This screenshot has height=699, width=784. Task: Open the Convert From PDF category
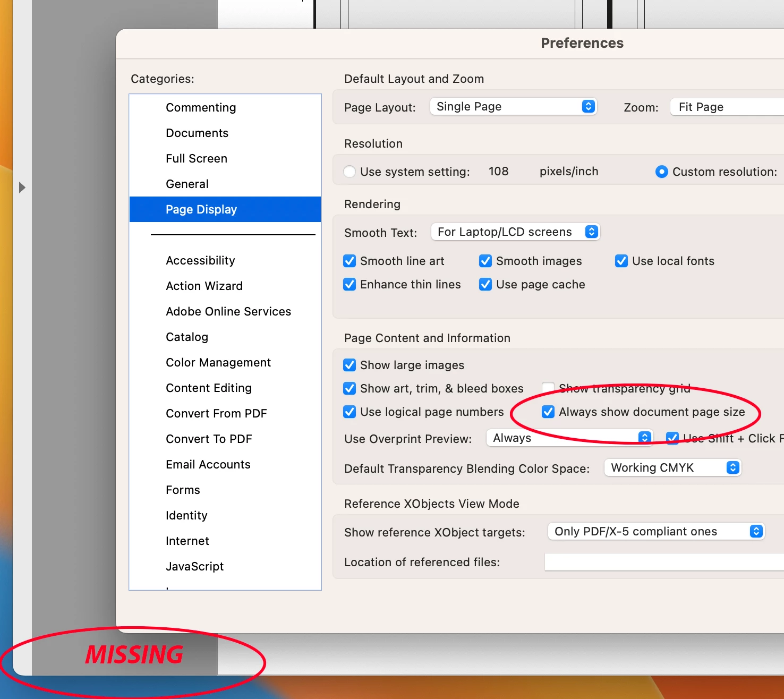(x=225, y=413)
